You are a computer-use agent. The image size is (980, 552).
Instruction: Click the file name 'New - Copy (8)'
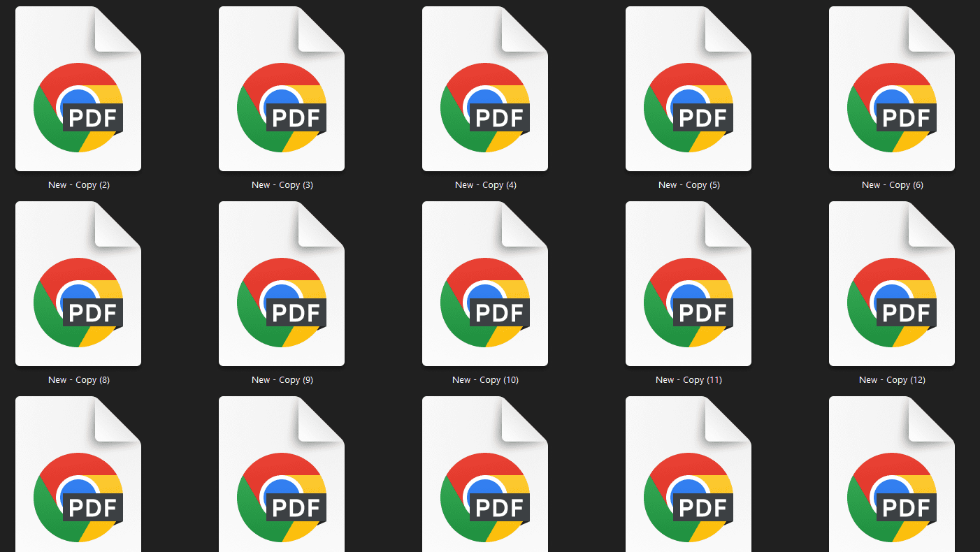[79, 380]
